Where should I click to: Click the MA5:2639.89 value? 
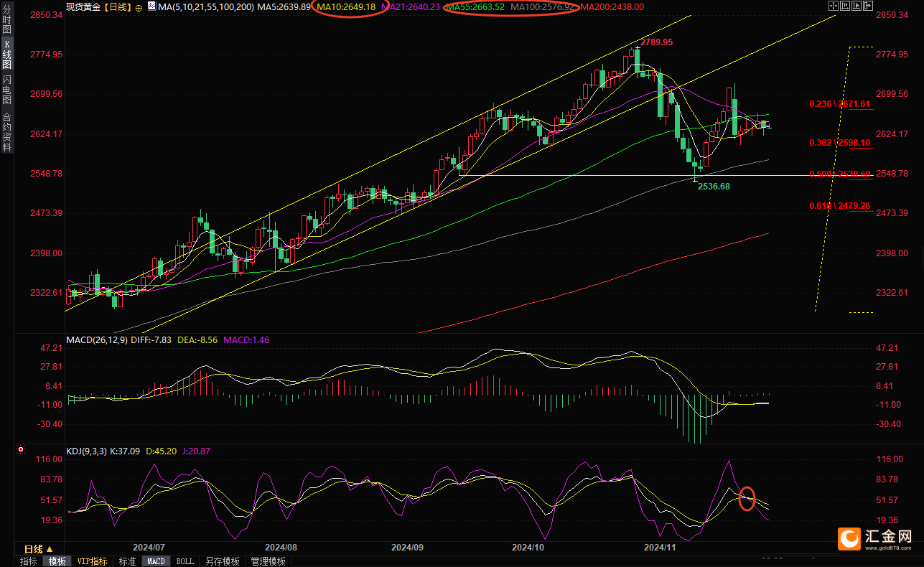(x=284, y=6)
